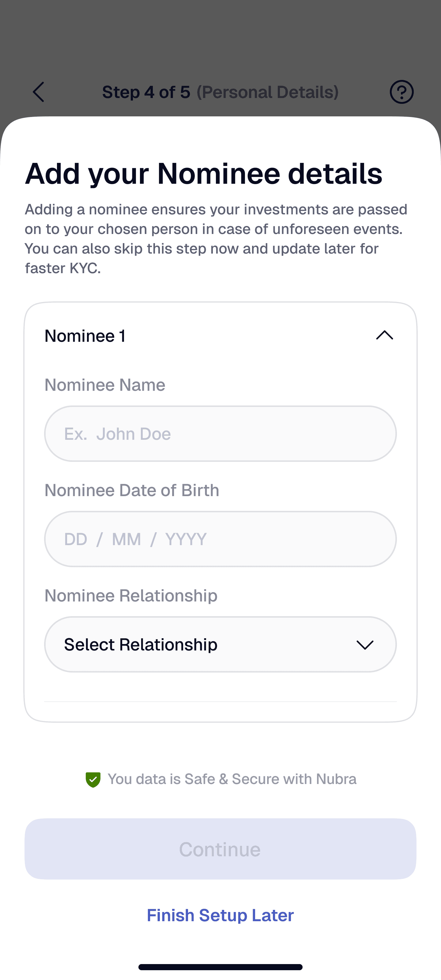The image size is (441, 980).
Task: Tap the back arrow icon
Action: (x=38, y=92)
